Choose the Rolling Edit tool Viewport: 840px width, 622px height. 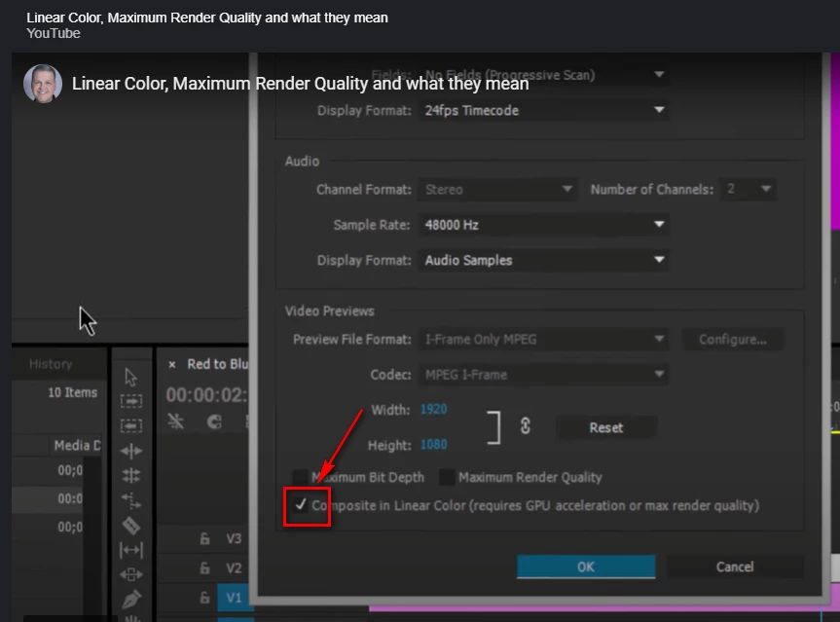131,475
